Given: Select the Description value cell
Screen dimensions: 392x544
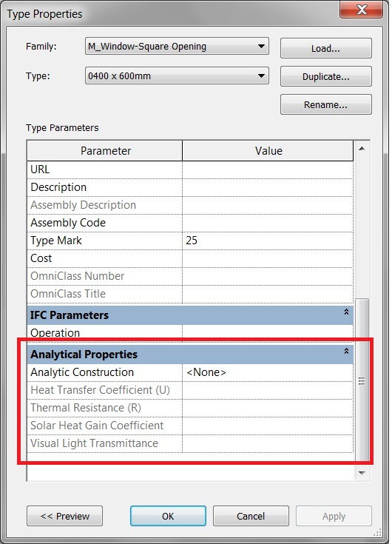Looking at the screenshot, I should [x=268, y=187].
